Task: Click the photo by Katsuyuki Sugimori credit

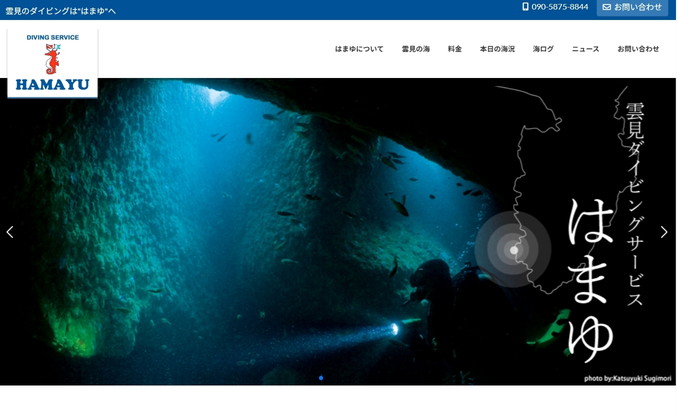Action: (626, 378)
